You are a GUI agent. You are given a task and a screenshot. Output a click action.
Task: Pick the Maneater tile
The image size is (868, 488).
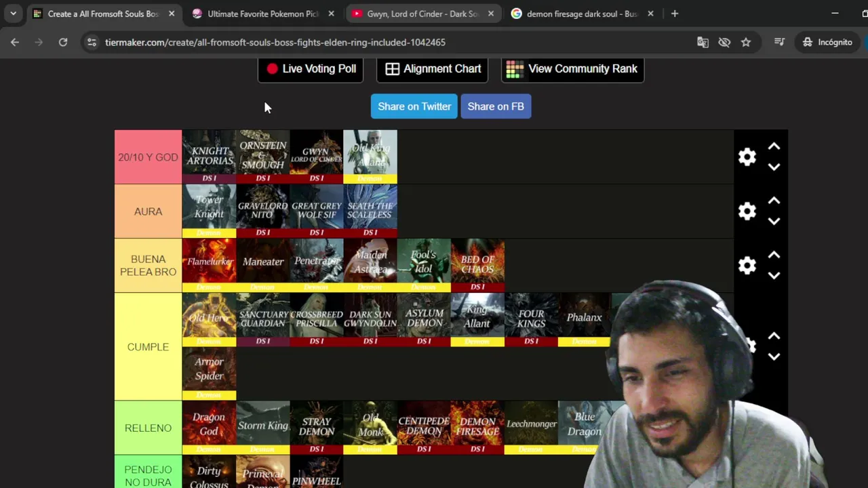(262, 265)
